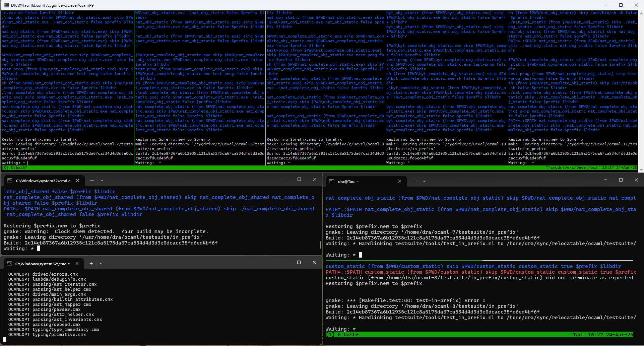This screenshot has height=346, width=644.
Task: Maximize the OCAMLOPT terminal window
Action: (299, 262)
